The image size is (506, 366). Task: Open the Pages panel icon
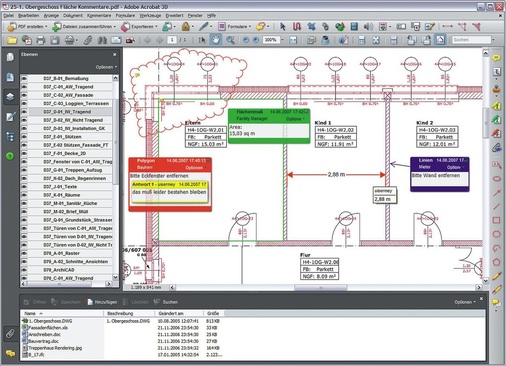click(x=10, y=57)
